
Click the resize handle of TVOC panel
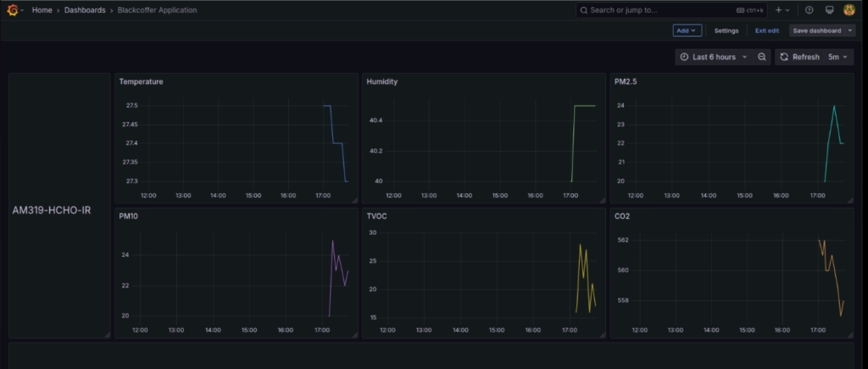tap(601, 335)
